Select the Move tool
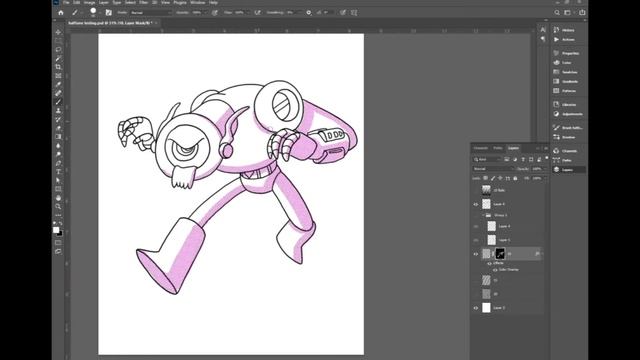The width and height of the screenshot is (640, 360). 58,32
